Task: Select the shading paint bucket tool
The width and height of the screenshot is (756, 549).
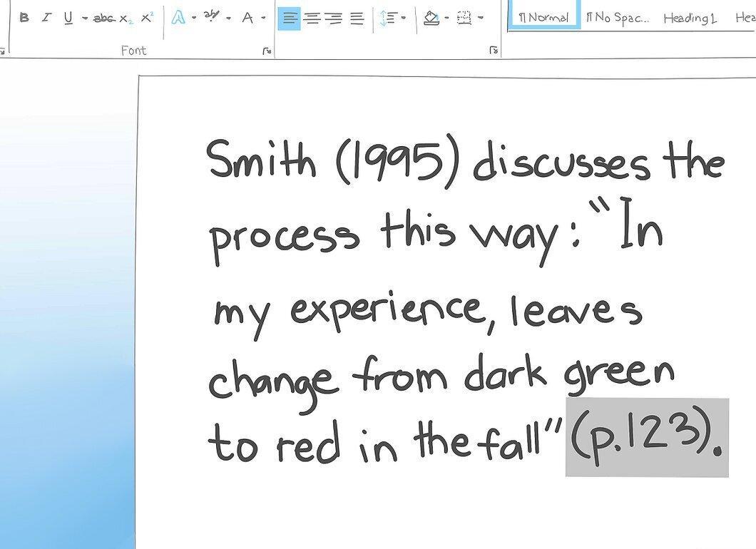Action: 431,19
